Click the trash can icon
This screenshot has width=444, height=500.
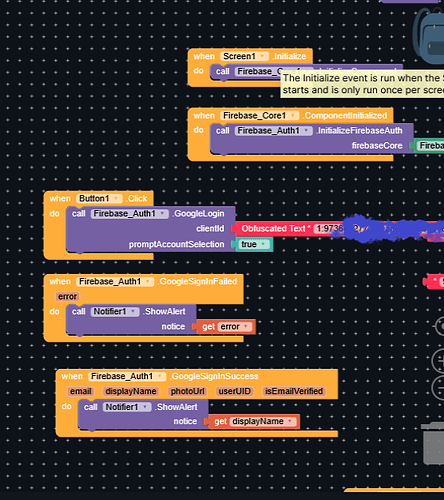coord(433,443)
